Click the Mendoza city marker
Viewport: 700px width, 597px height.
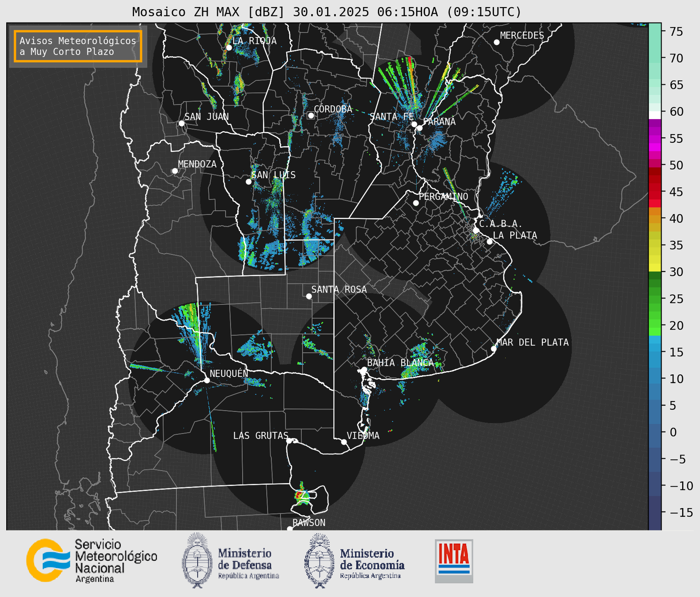tap(175, 171)
